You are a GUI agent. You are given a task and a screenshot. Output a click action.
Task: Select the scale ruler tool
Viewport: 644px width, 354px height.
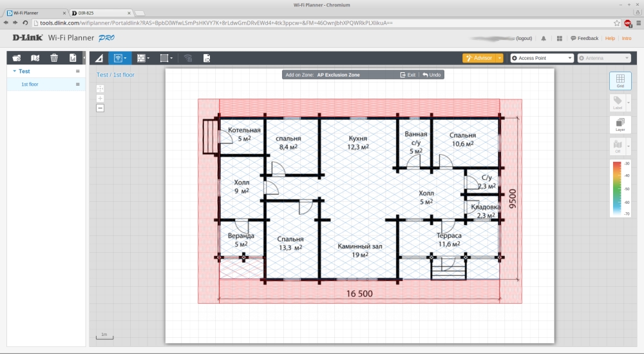pos(99,58)
